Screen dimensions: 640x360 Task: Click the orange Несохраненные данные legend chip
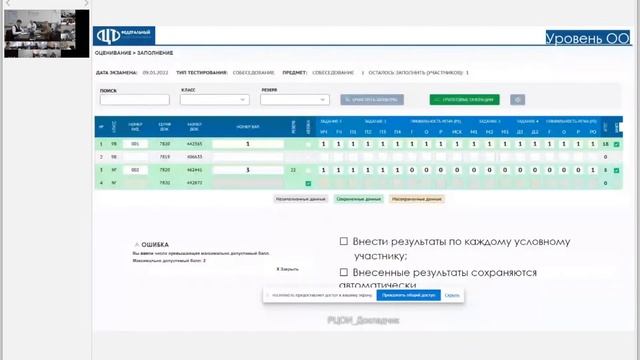point(417,199)
